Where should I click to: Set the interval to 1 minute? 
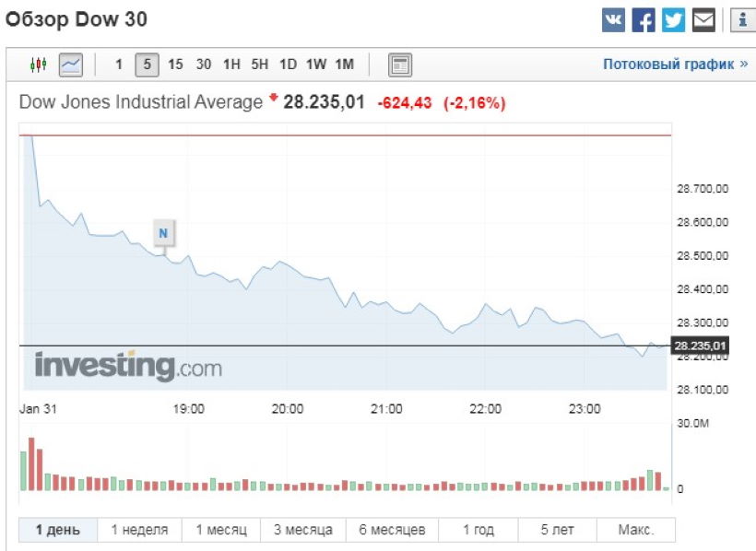pos(118,64)
